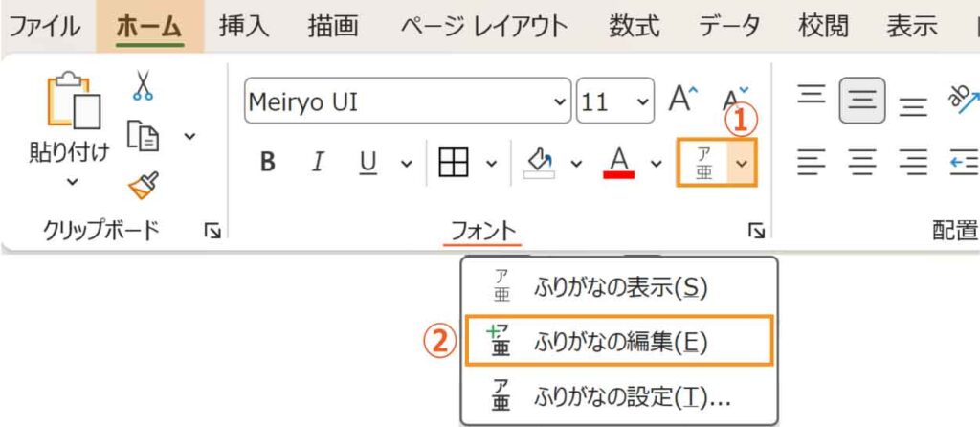Open the クリップボード dialog launcher

click(212, 232)
